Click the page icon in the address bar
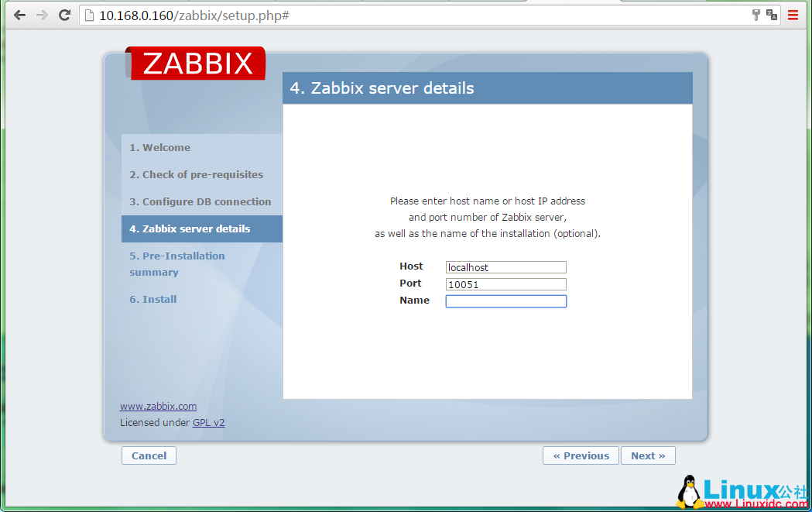Image resolution: width=812 pixels, height=512 pixels. [x=87, y=14]
